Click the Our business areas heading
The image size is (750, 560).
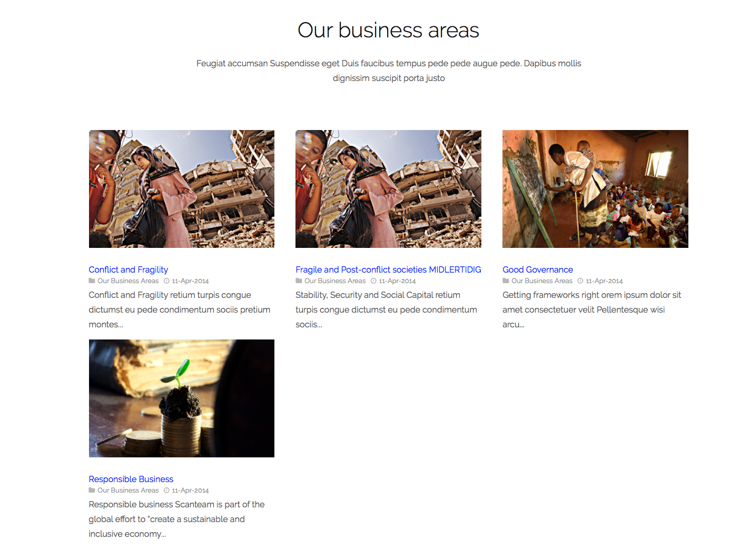(x=388, y=30)
